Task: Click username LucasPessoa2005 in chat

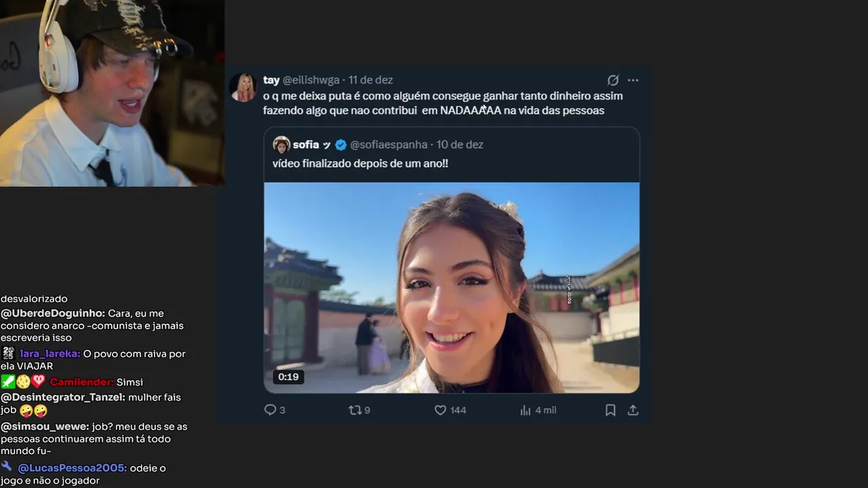Action: coord(72,468)
